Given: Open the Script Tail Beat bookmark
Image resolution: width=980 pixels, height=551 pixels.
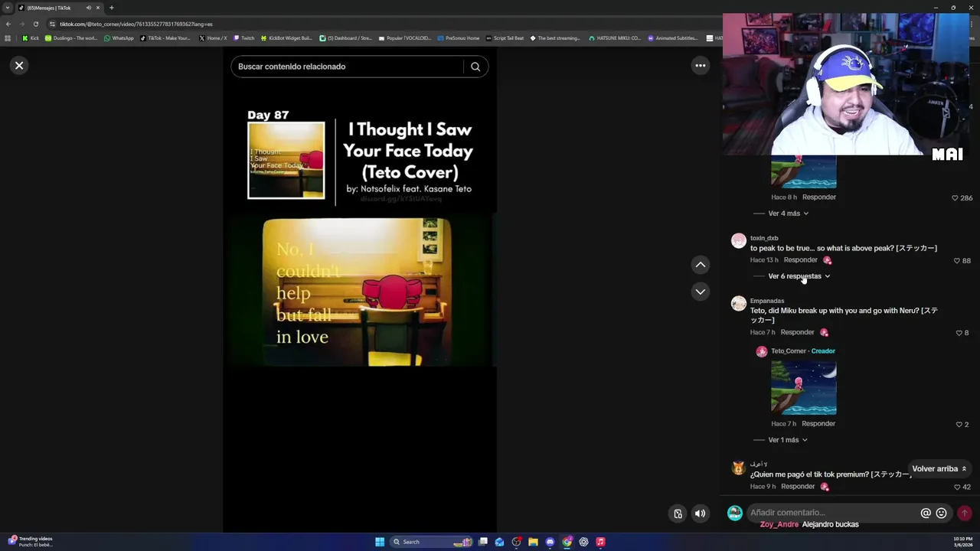Looking at the screenshot, I should click(505, 38).
